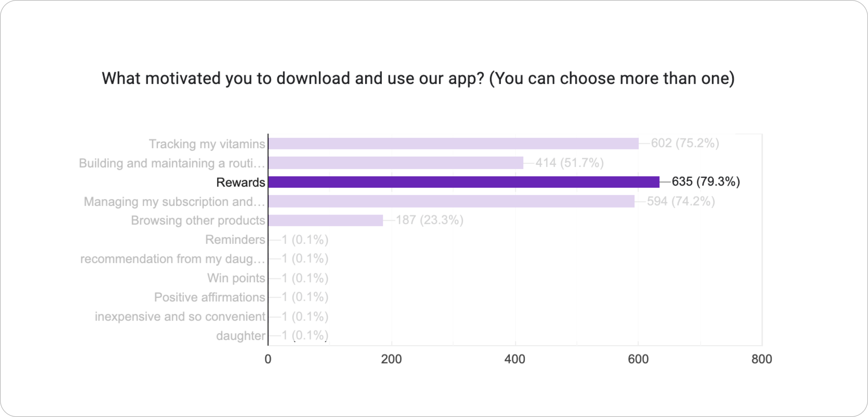Select the 187 (23.3%) data label
Image resolution: width=868 pixels, height=417 pixels.
(430, 220)
